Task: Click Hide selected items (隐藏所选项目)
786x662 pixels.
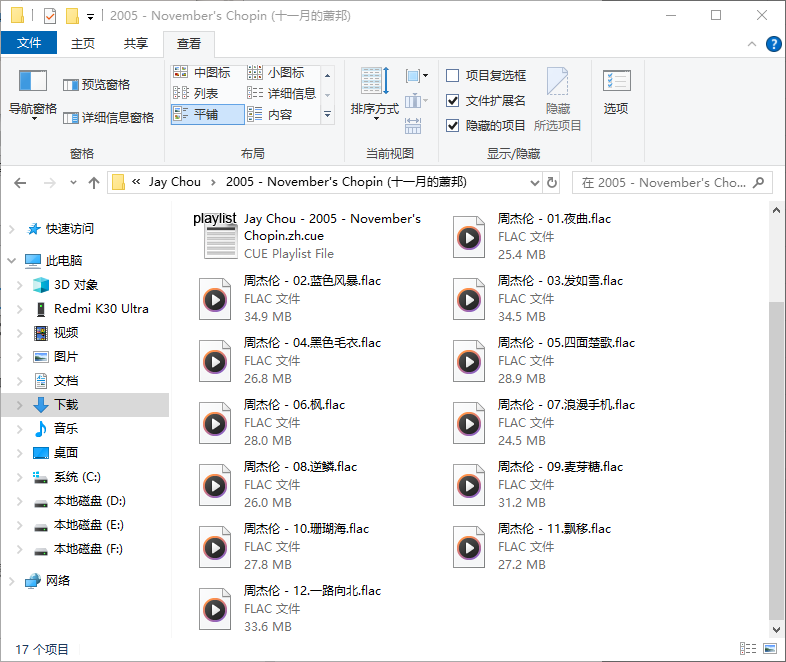Action: [557, 99]
